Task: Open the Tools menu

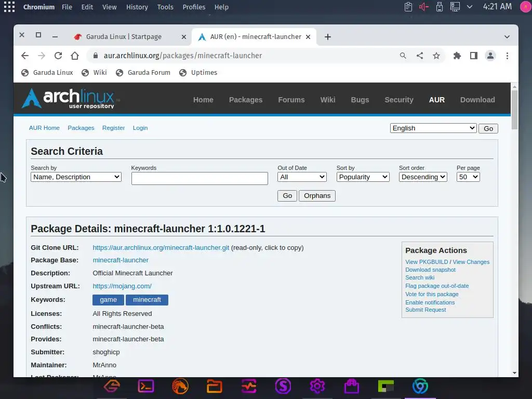Action: tap(165, 7)
